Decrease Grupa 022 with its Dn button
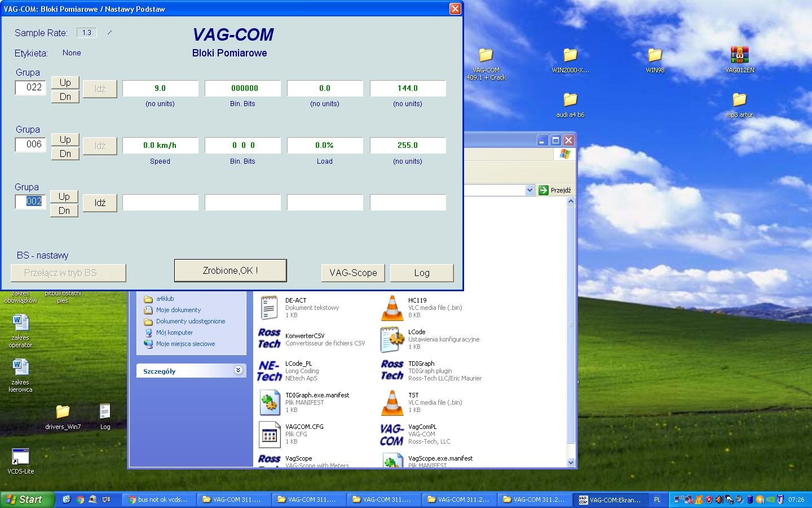 point(65,97)
